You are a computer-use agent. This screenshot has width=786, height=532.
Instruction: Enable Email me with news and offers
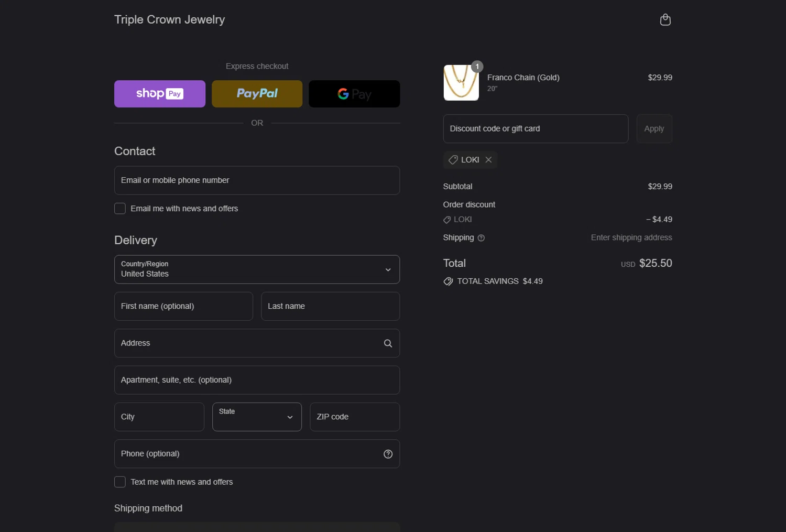coord(120,209)
